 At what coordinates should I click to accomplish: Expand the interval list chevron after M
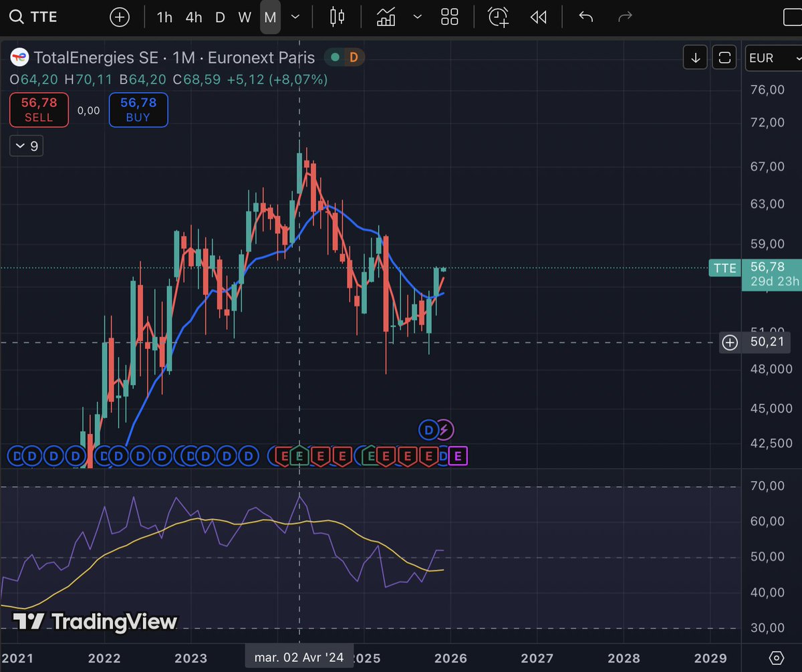(295, 17)
